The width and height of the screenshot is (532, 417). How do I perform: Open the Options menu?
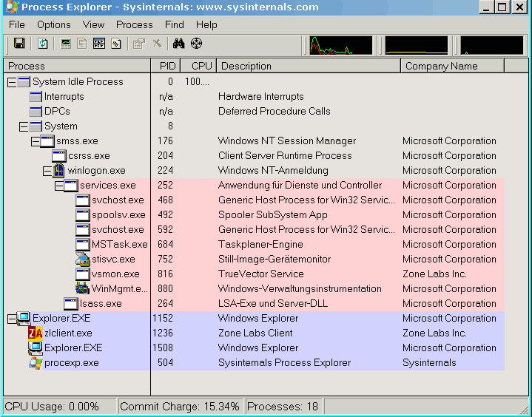click(53, 24)
